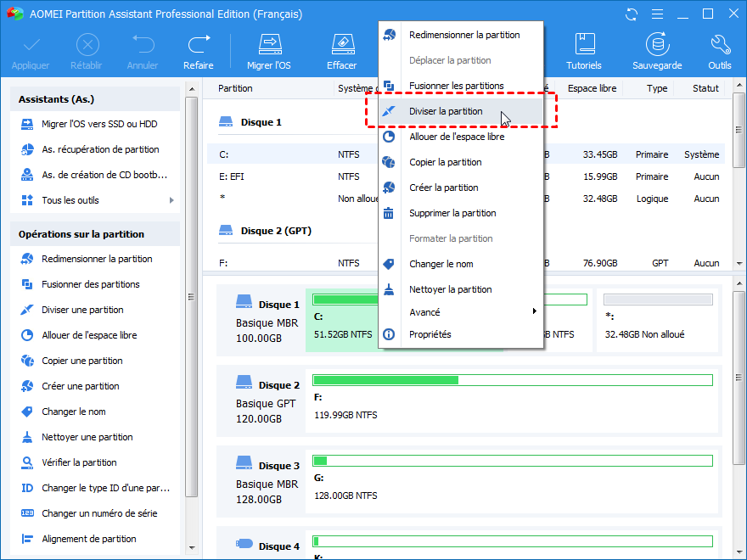Click the refresh icon in title bar

632,14
